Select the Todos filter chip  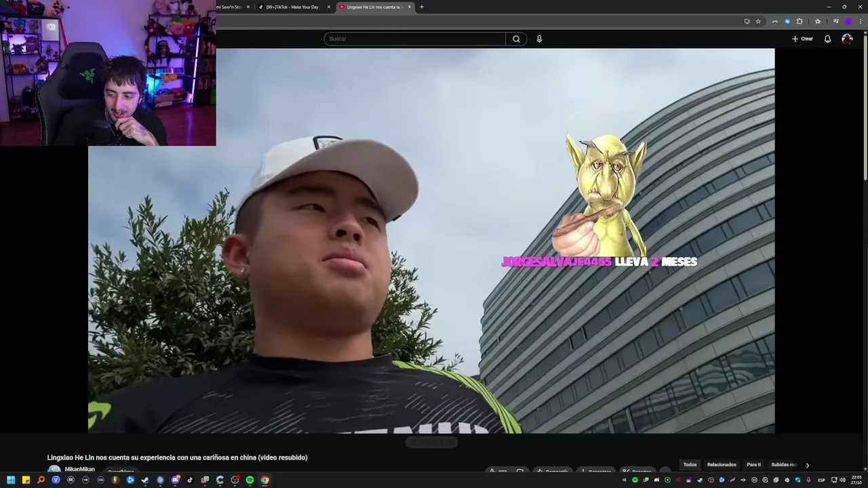click(x=690, y=465)
